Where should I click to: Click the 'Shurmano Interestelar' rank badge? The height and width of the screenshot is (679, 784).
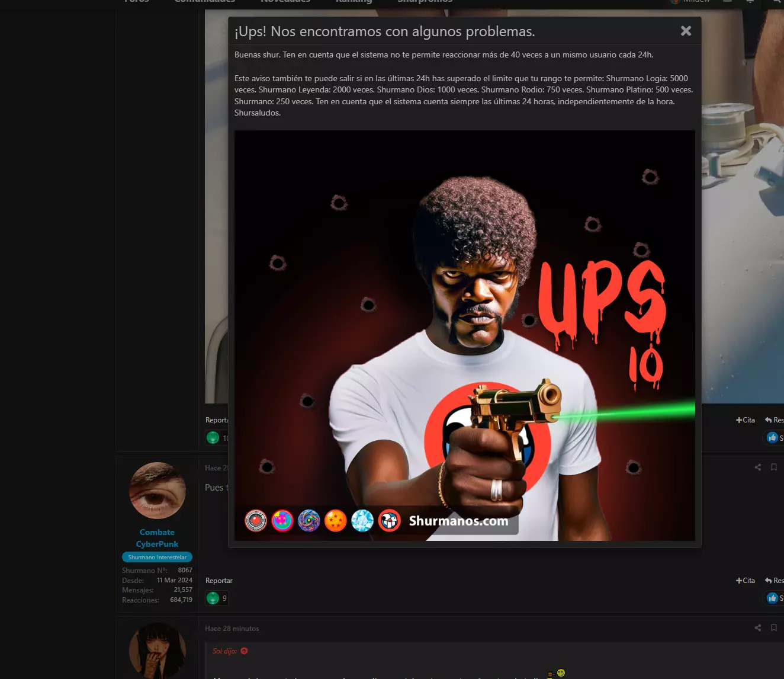tap(157, 558)
